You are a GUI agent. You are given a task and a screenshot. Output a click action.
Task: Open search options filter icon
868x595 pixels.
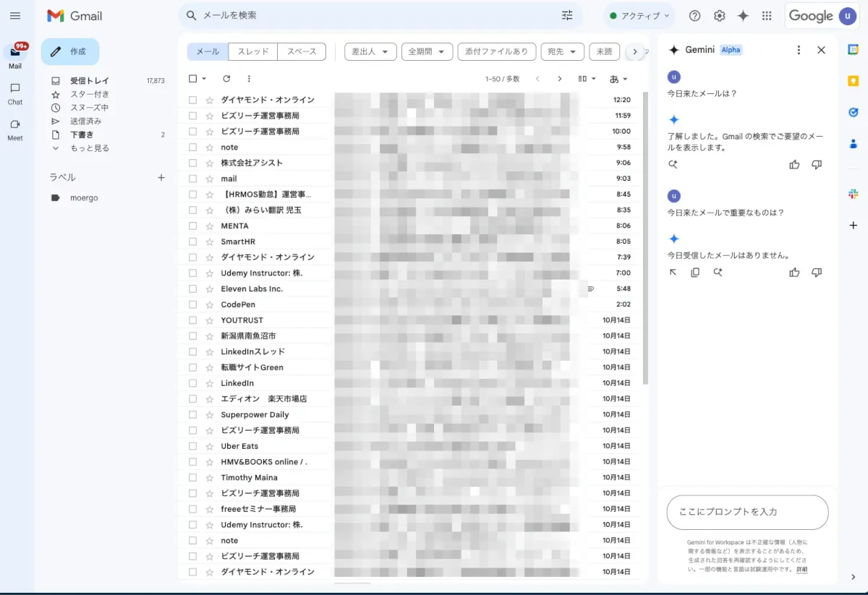click(x=567, y=15)
